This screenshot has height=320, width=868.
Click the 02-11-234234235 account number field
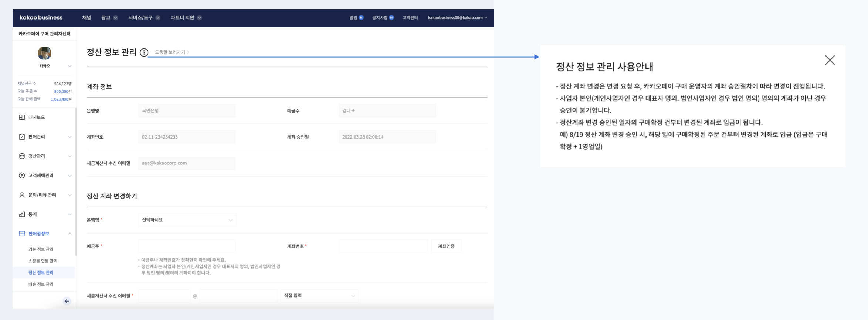pyautogui.click(x=187, y=137)
